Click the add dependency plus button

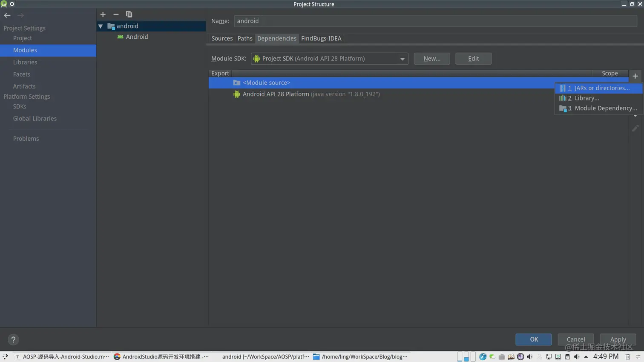pos(635,76)
